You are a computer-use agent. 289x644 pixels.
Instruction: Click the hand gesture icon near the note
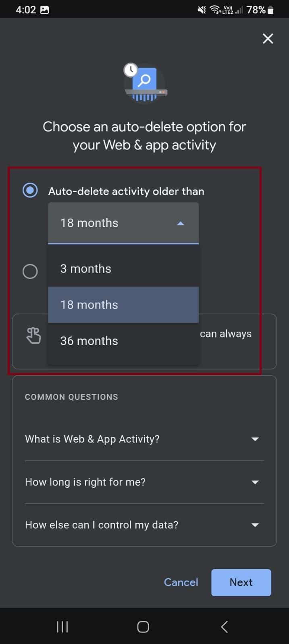click(x=33, y=335)
